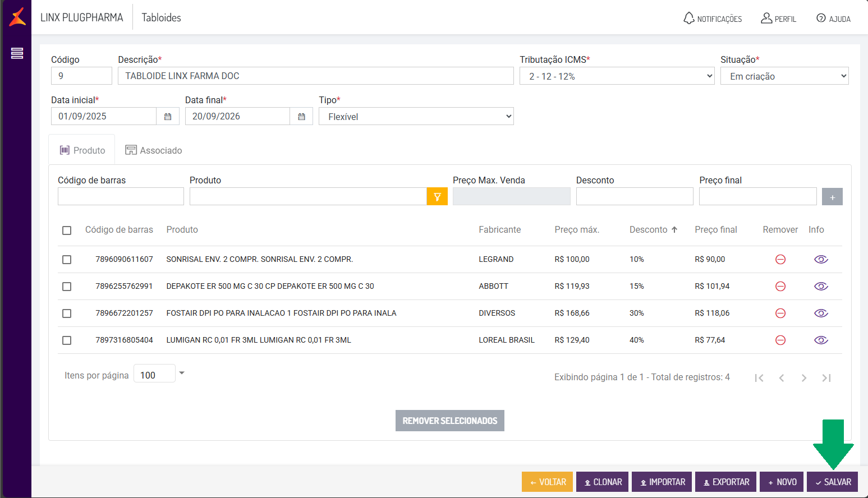
Task: Click barcode 7896090611607
Action: 124,259
